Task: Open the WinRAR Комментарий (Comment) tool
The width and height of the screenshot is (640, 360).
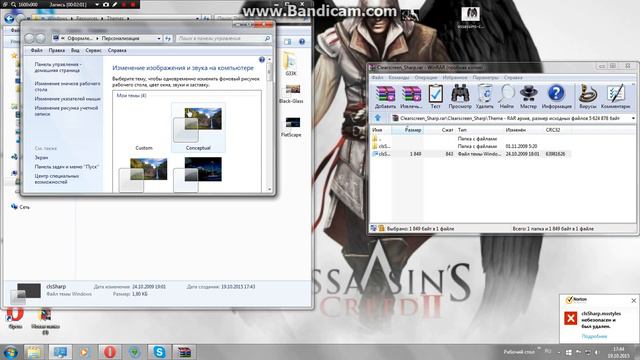Action: pos(616,97)
